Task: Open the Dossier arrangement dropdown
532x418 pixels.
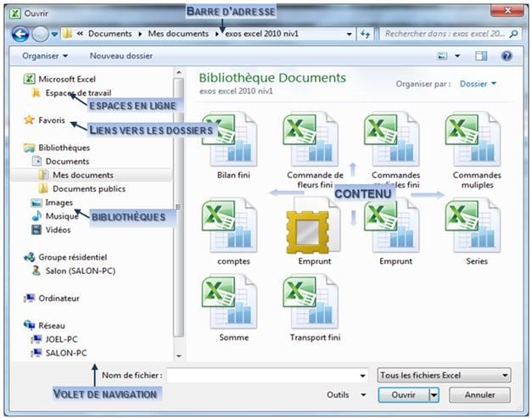Action: coord(478,84)
